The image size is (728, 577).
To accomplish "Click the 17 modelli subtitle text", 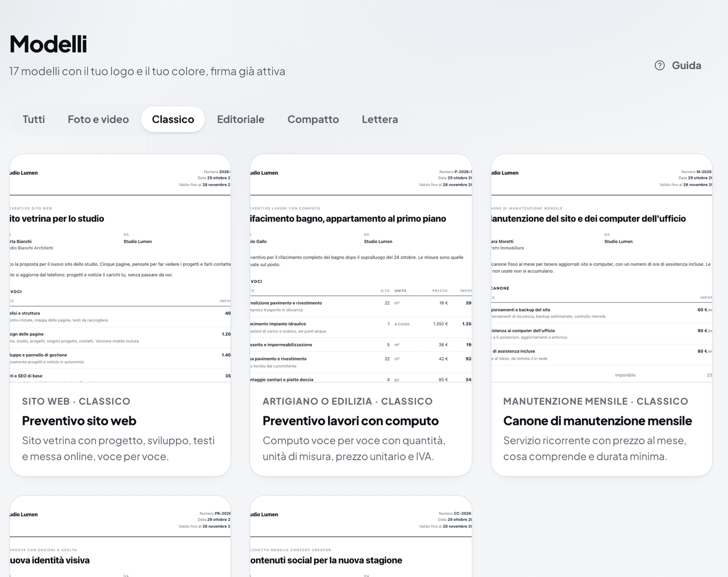I will tap(147, 71).
